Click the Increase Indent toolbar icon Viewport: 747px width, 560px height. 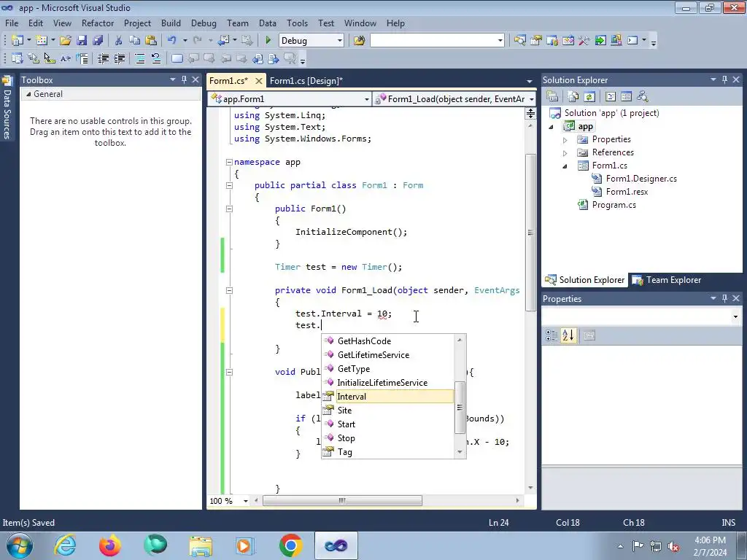(120, 58)
